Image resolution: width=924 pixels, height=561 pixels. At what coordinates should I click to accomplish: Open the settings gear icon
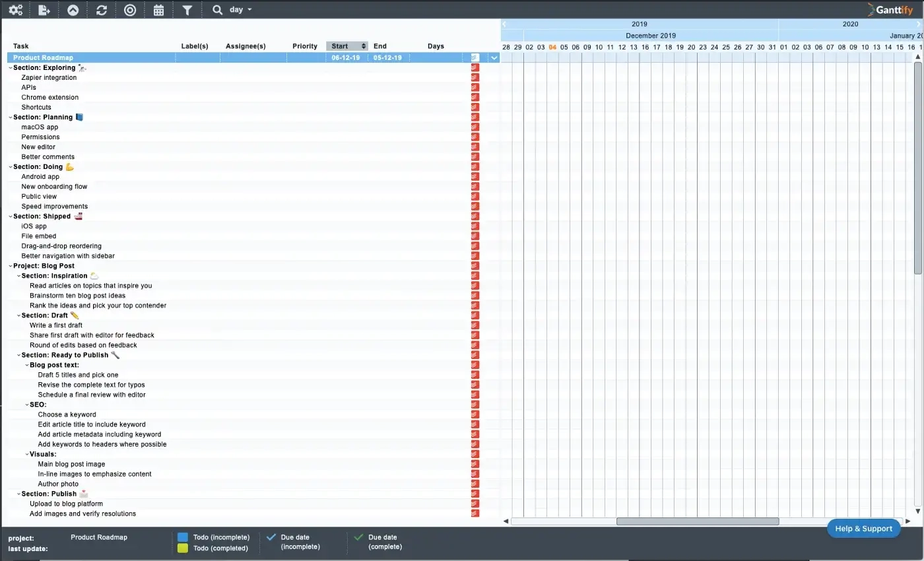point(15,9)
